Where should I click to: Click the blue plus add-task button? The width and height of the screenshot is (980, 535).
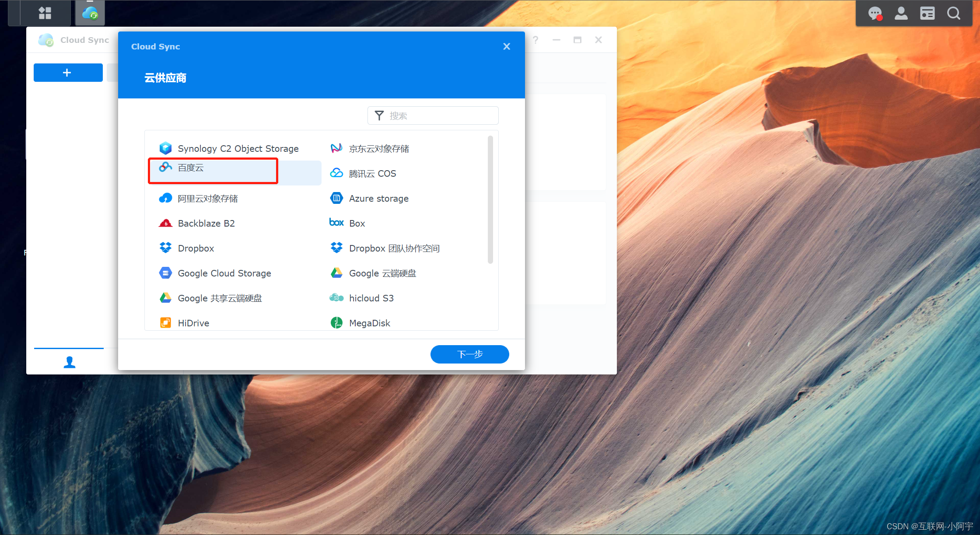click(x=68, y=73)
